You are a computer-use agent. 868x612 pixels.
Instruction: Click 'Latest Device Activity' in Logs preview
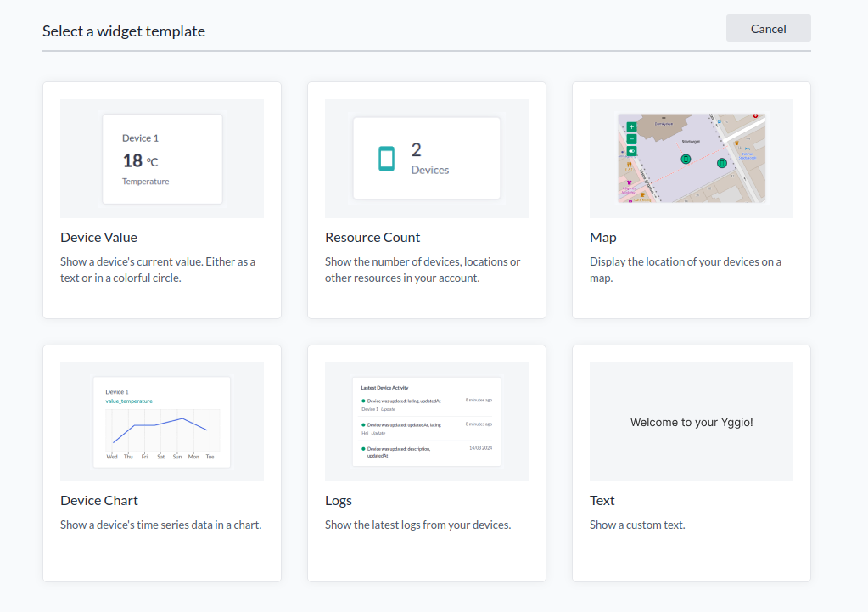(384, 388)
